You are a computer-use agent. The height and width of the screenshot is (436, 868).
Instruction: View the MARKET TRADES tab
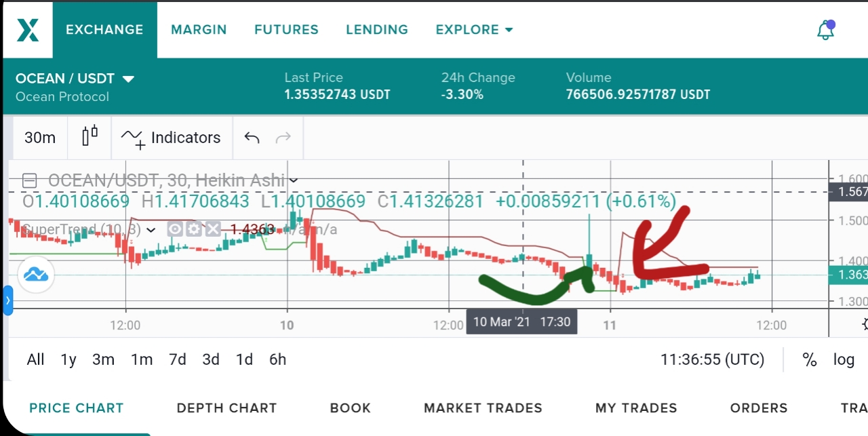coord(483,408)
